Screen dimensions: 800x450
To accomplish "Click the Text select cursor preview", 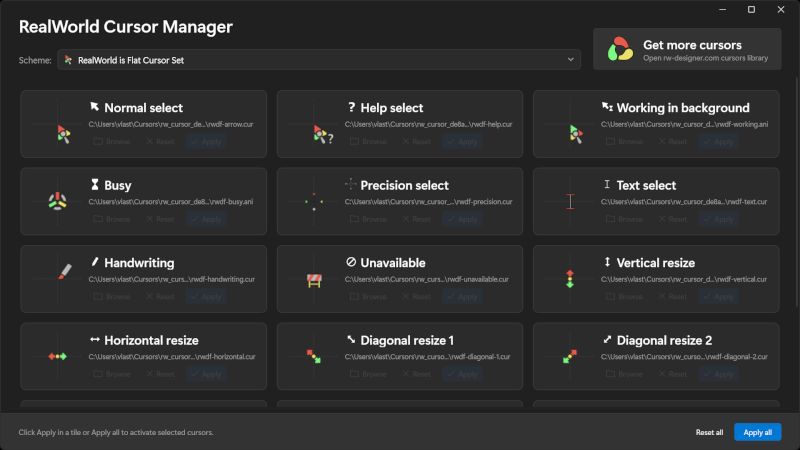I will click(570, 201).
